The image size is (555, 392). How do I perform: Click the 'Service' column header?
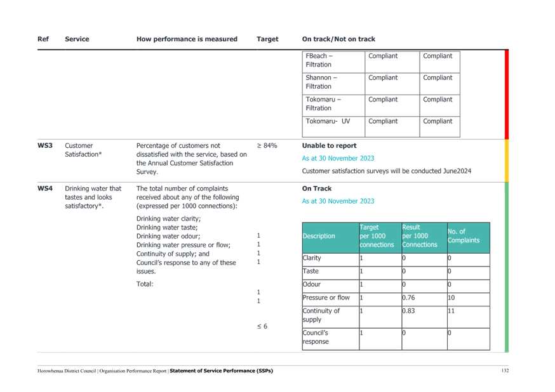(x=77, y=39)
